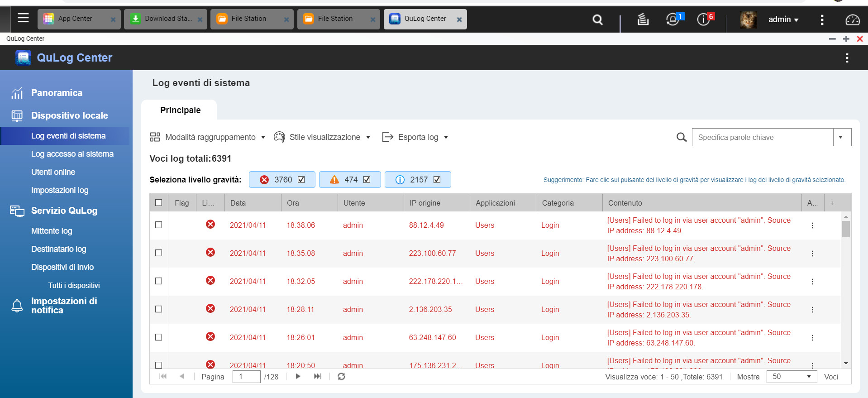The image size is (868, 398).
Task: Switch to the Download Station tab
Action: tap(165, 19)
